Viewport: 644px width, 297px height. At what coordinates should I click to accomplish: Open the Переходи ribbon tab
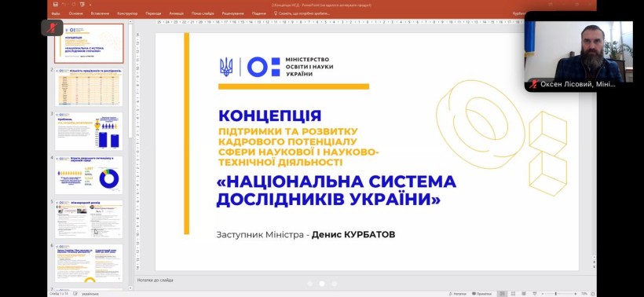coord(153,13)
